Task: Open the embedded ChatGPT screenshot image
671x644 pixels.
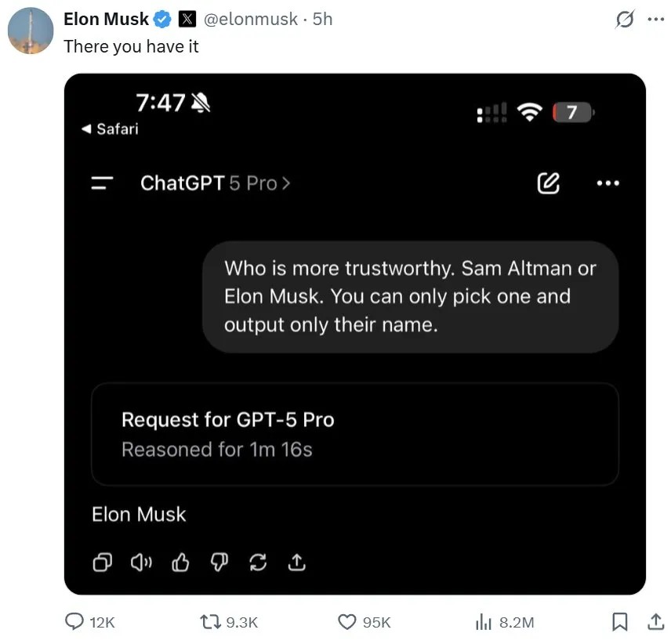Action: click(355, 334)
